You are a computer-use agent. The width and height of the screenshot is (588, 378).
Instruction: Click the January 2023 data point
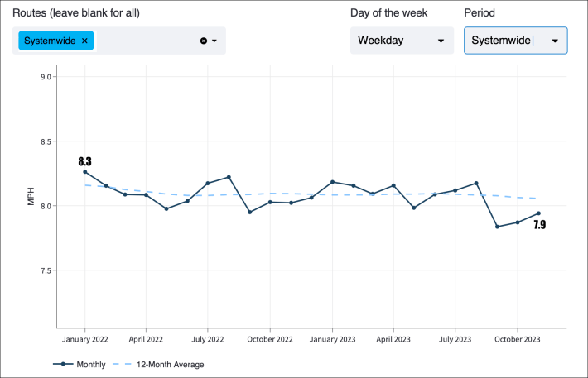coord(332,182)
